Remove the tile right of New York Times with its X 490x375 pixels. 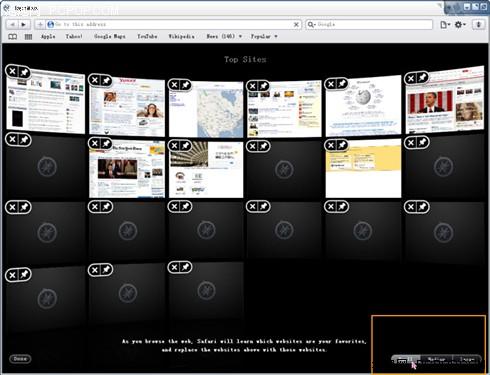pyautogui.click(x=174, y=145)
